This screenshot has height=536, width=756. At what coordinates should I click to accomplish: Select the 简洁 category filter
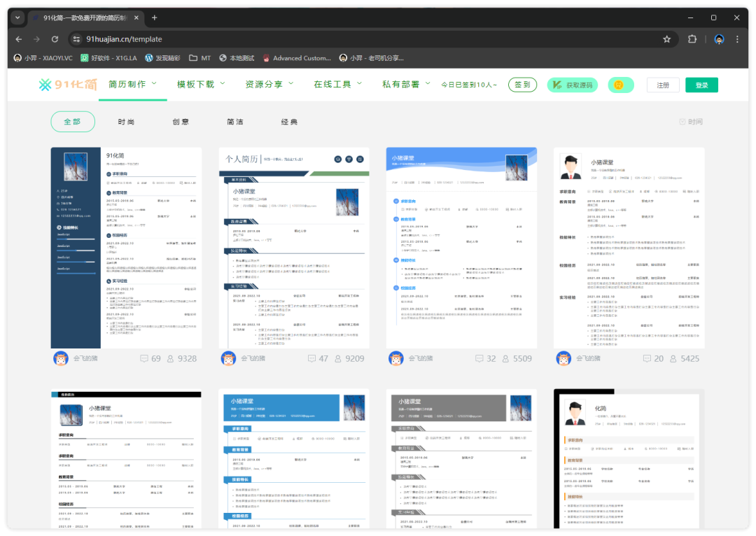[235, 122]
